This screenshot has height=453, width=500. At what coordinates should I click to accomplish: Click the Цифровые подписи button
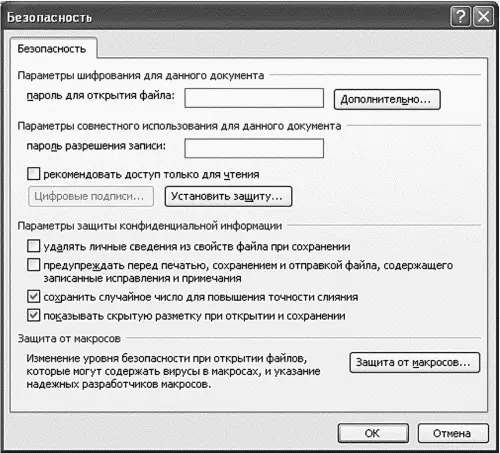click(x=91, y=196)
